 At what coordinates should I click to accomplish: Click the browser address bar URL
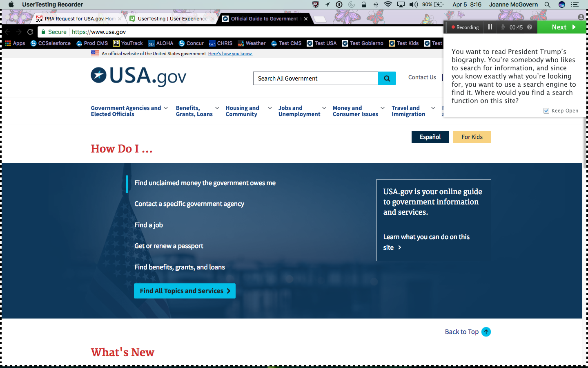tap(99, 31)
